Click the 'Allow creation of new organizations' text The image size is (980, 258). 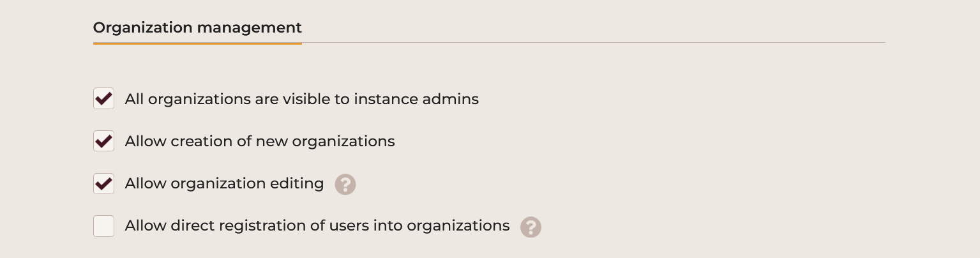(x=260, y=142)
